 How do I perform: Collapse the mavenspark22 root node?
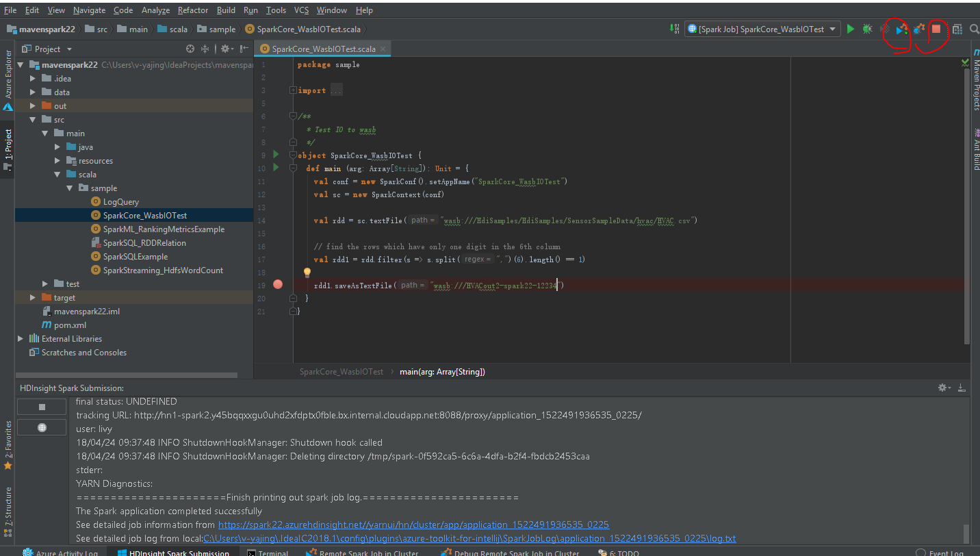coord(20,65)
